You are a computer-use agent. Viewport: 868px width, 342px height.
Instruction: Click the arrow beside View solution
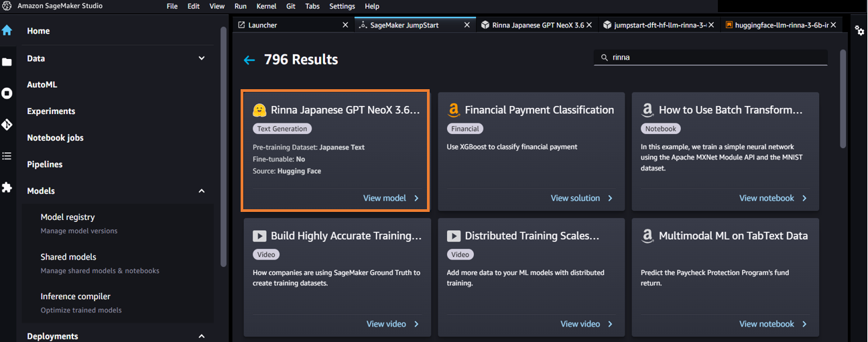pyautogui.click(x=610, y=198)
